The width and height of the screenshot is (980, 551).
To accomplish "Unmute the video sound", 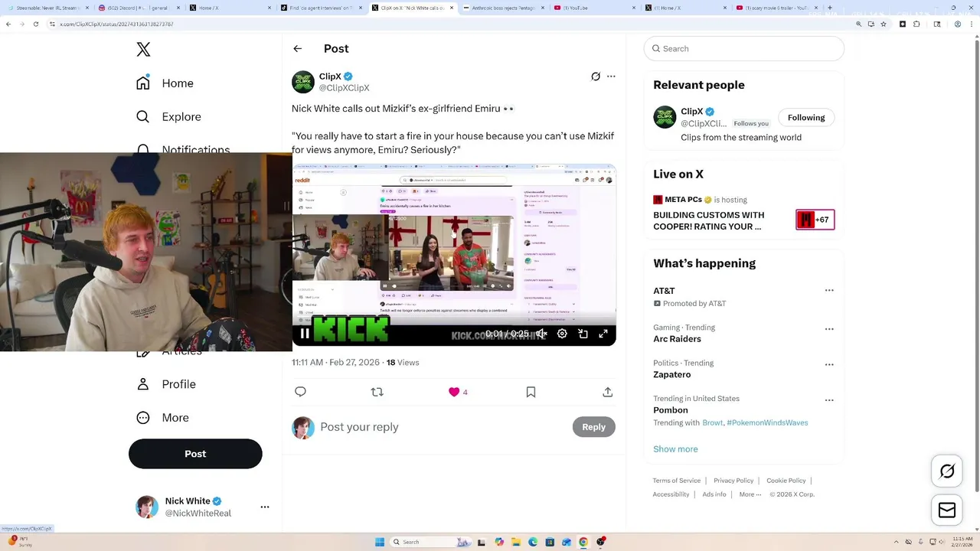I will point(541,334).
